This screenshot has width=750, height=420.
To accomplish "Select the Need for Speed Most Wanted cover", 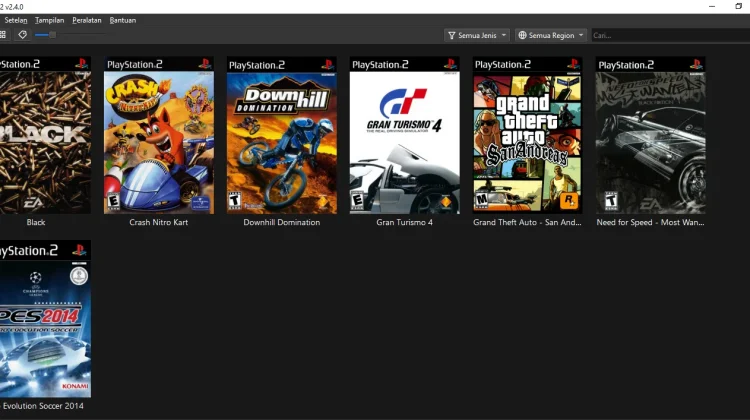I will click(x=650, y=135).
